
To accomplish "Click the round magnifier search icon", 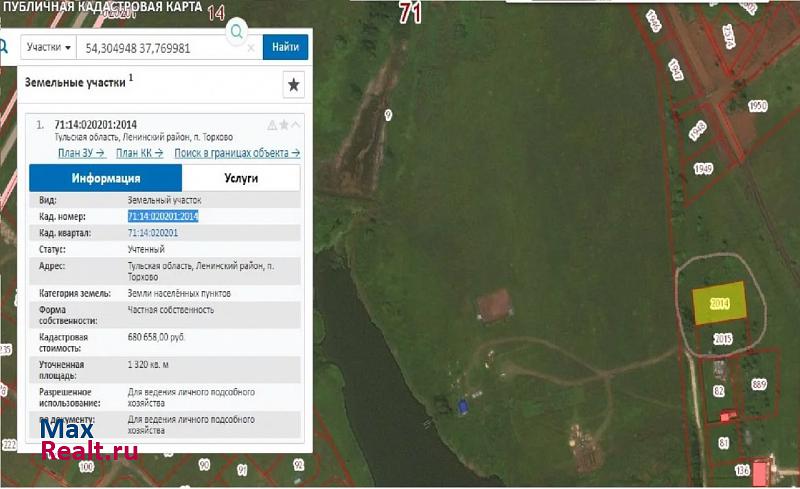I will pos(236,32).
